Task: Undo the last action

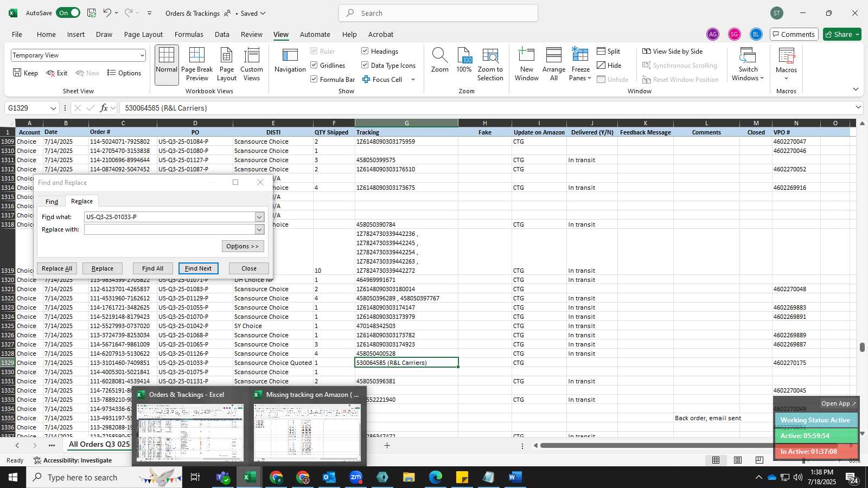Action: tap(107, 13)
